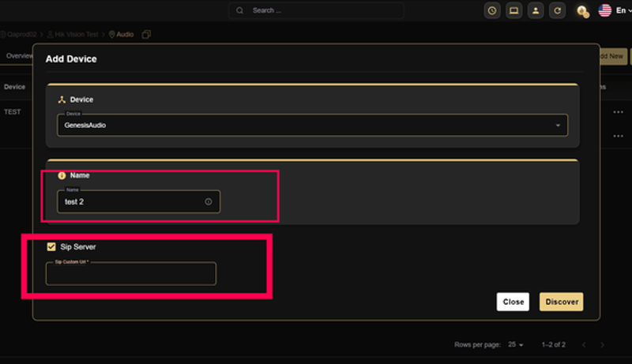
Task: Click the Name section info badge icon
Action: click(62, 175)
